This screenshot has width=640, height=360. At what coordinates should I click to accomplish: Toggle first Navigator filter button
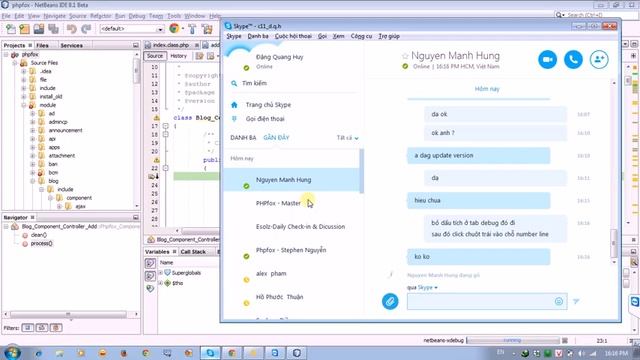click(x=28, y=327)
